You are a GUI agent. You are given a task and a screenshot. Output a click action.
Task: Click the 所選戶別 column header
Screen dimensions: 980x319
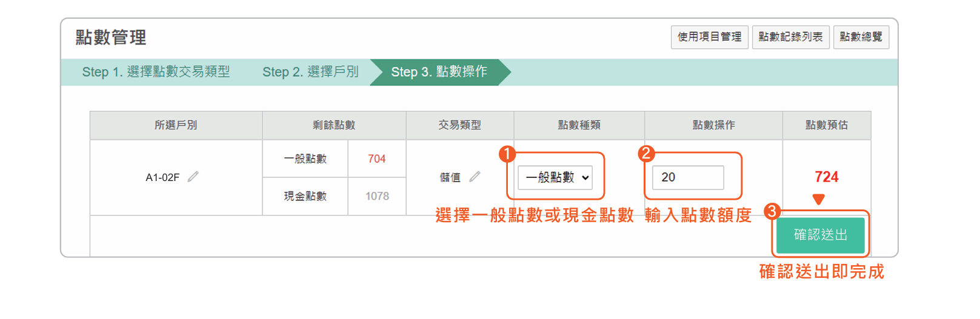click(176, 125)
